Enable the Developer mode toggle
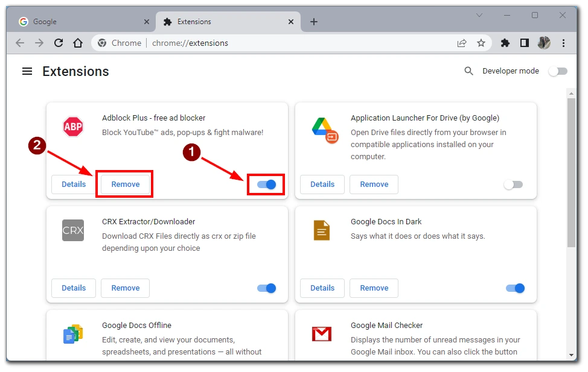The width and height of the screenshot is (588, 372). (x=558, y=71)
